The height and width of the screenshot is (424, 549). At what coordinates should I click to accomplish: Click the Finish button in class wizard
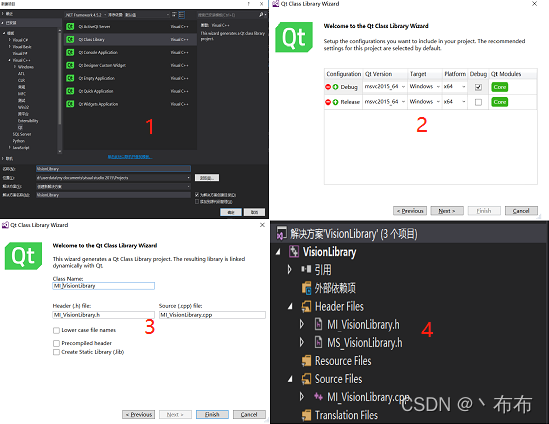point(212,415)
